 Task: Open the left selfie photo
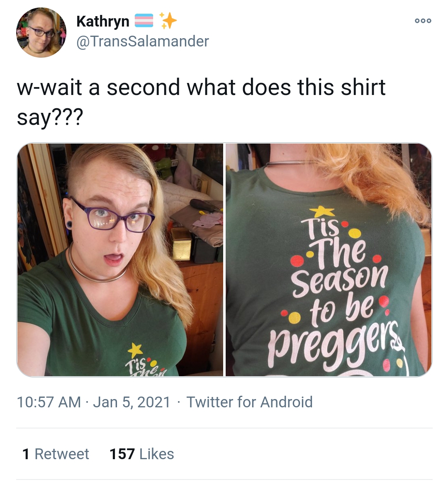[120, 260]
